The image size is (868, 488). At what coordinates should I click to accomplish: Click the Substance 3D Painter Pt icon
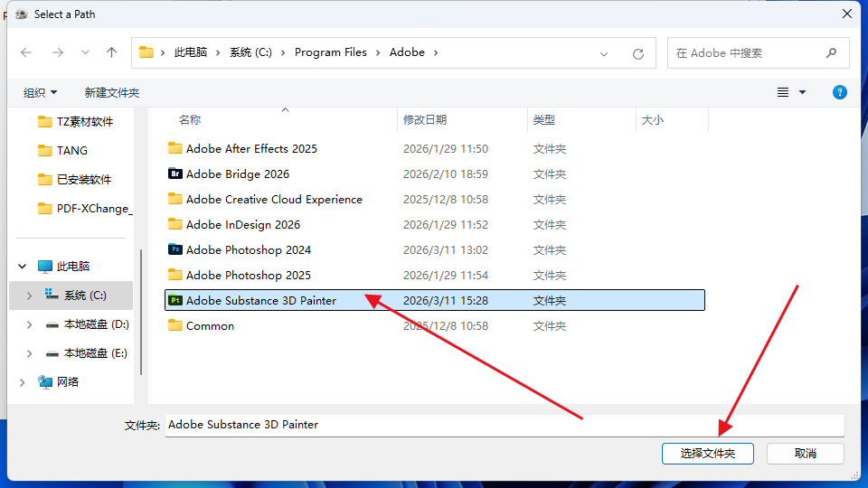pos(175,300)
